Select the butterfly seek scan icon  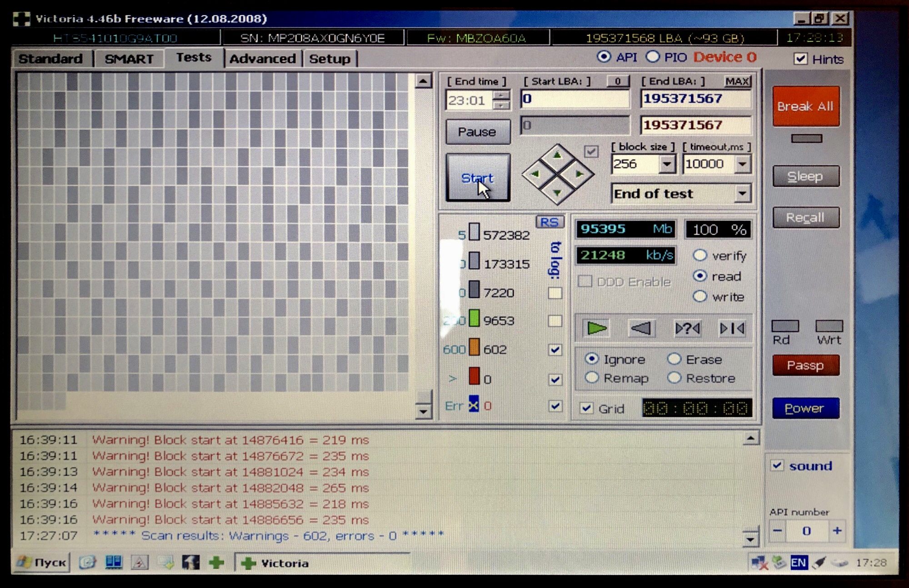coord(732,328)
